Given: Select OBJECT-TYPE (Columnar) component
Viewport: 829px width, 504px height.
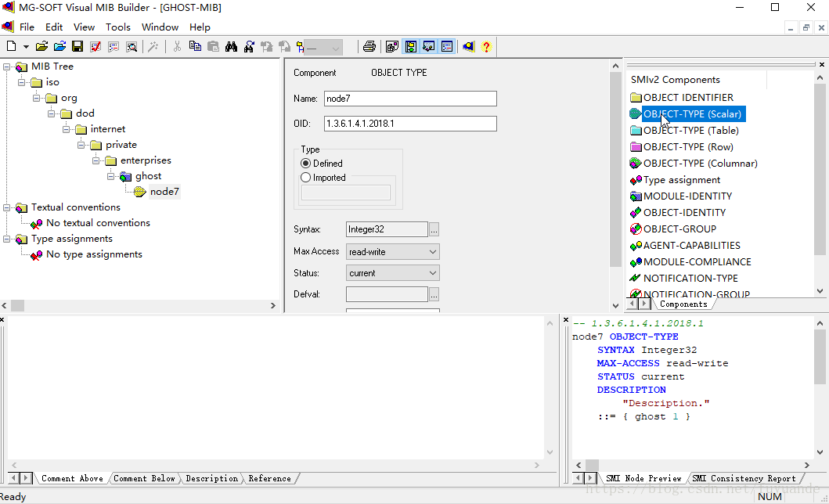Looking at the screenshot, I should [x=700, y=164].
